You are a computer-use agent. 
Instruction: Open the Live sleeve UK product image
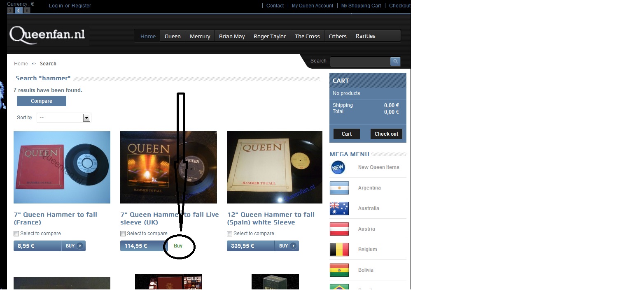168,167
